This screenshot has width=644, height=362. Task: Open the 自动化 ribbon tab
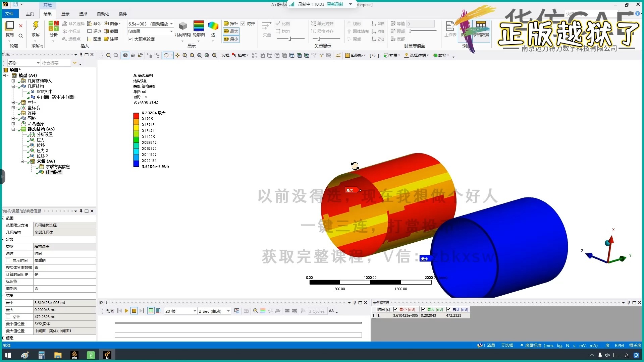pyautogui.click(x=103, y=14)
